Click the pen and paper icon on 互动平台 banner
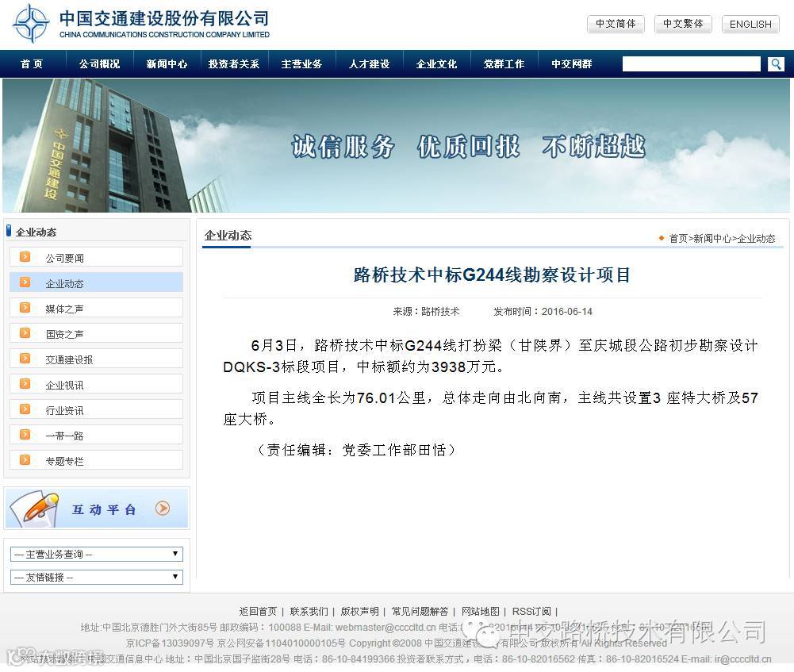 pos(34,509)
